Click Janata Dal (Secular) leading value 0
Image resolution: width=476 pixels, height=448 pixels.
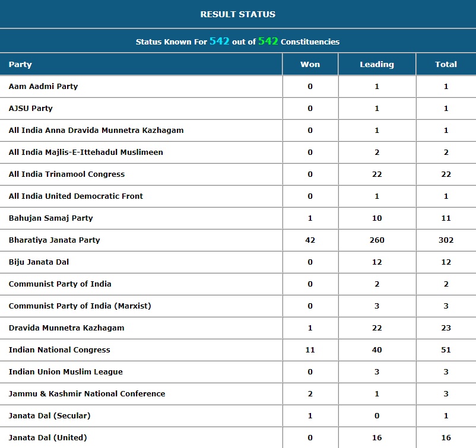coord(377,415)
